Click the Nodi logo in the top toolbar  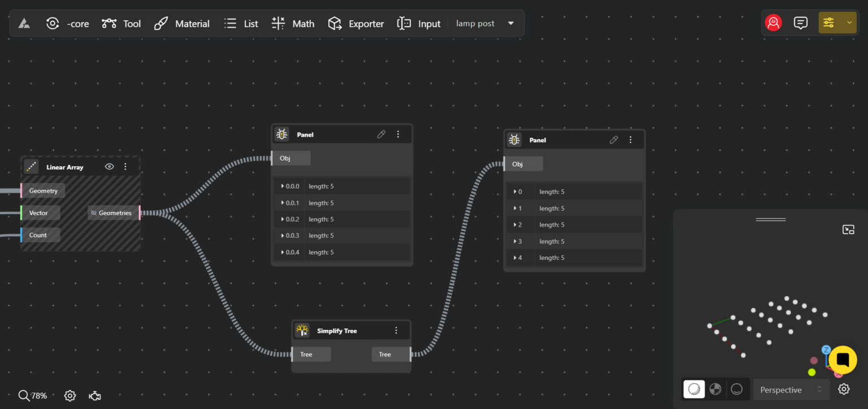point(24,23)
